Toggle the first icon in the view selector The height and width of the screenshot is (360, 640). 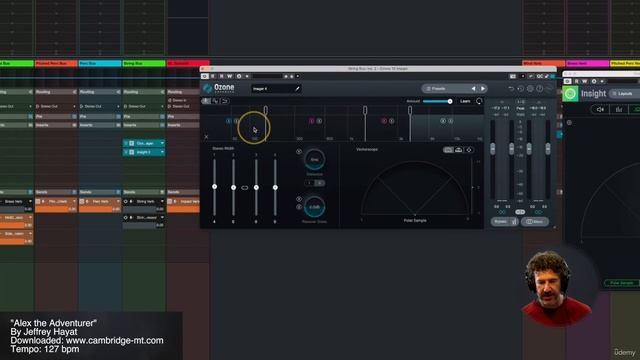(206, 101)
